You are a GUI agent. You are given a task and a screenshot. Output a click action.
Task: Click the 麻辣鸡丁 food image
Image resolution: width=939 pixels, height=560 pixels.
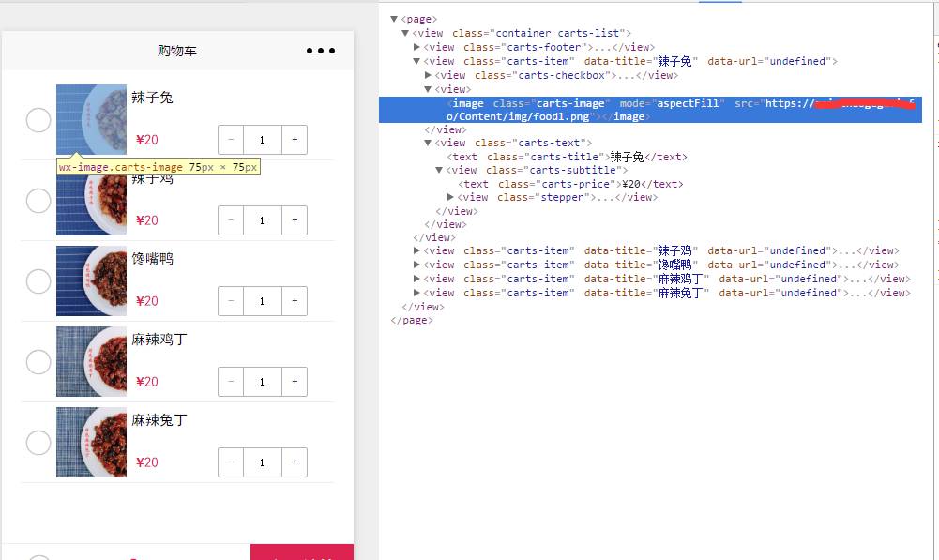91,362
